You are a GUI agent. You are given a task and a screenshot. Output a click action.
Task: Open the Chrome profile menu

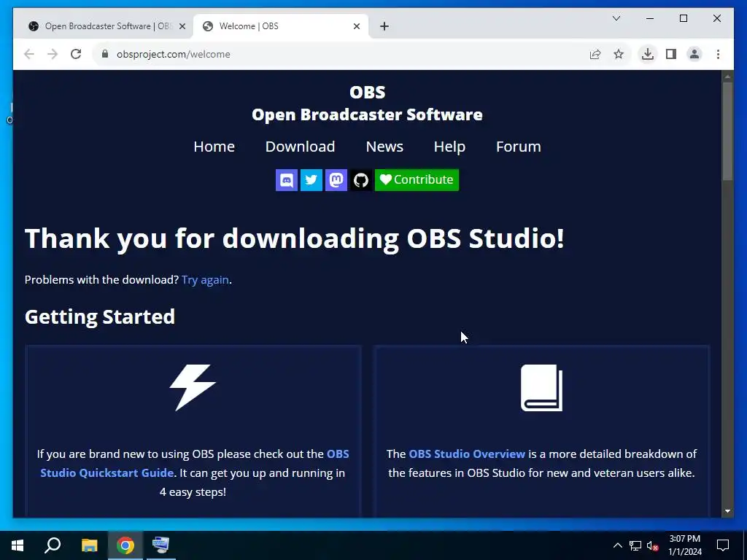click(x=694, y=54)
